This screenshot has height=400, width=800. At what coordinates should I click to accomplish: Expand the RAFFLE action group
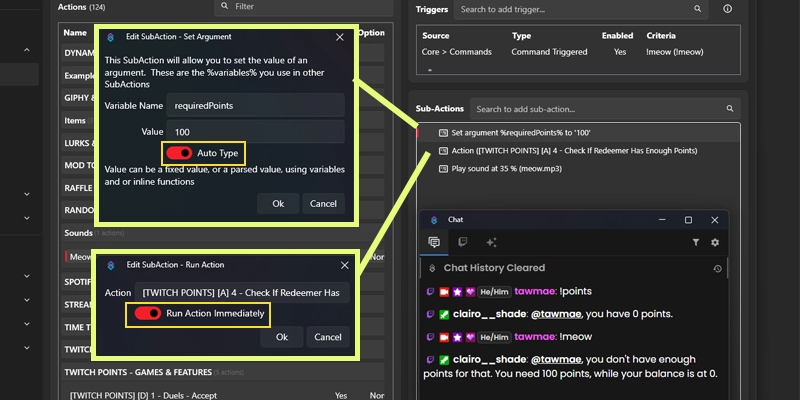pos(78,188)
